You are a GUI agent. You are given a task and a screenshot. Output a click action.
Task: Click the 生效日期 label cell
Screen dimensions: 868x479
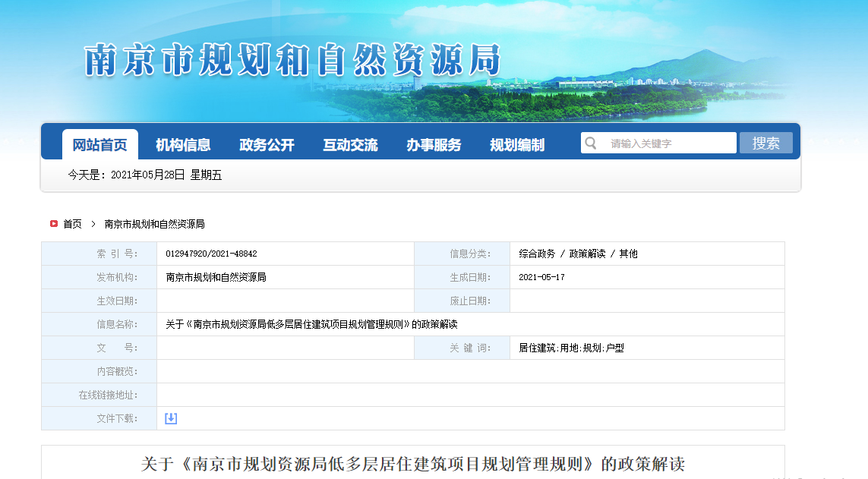point(99,301)
